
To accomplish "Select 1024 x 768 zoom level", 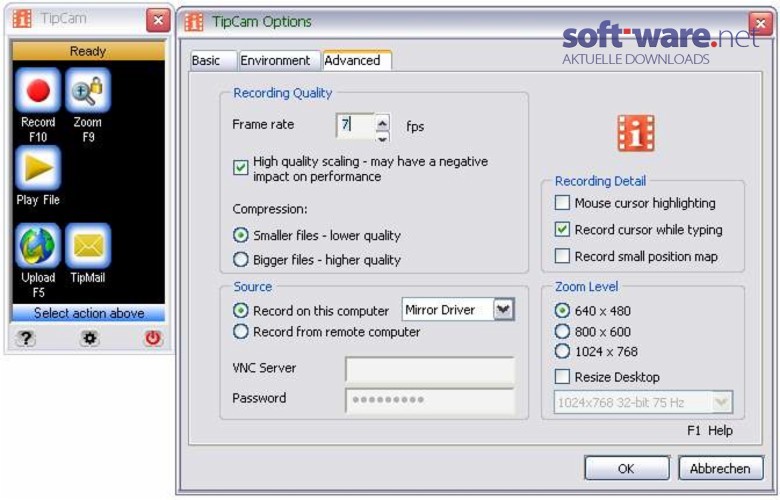I will pos(562,351).
